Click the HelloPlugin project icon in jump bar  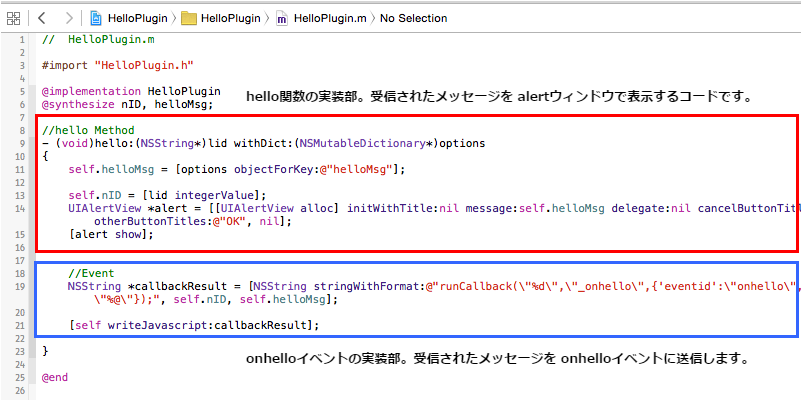click(x=96, y=18)
